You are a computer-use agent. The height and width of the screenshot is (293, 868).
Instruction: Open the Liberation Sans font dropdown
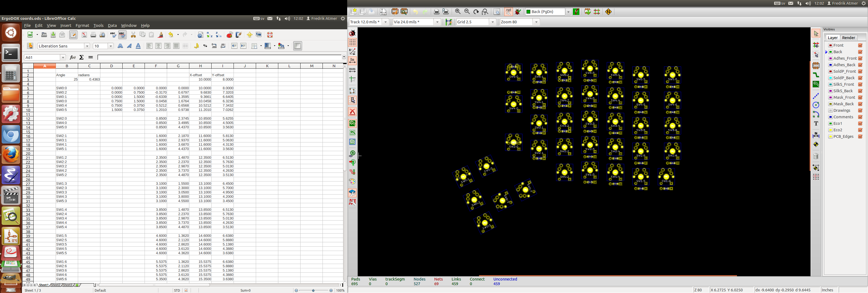[87, 46]
